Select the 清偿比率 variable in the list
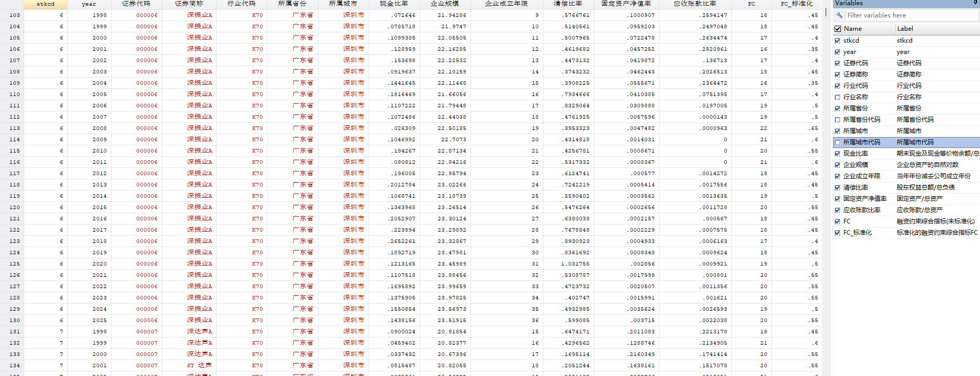The width and height of the screenshot is (980, 376). 856,187
